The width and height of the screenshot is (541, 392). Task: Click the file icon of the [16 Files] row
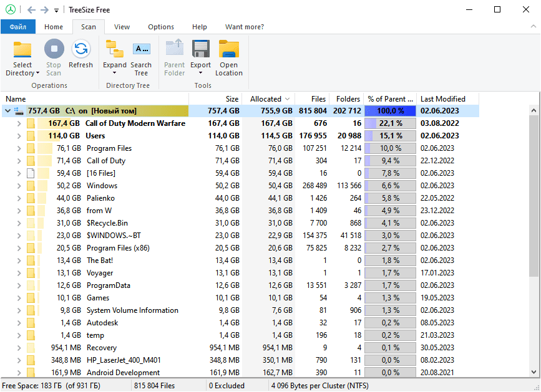point(31,173)
